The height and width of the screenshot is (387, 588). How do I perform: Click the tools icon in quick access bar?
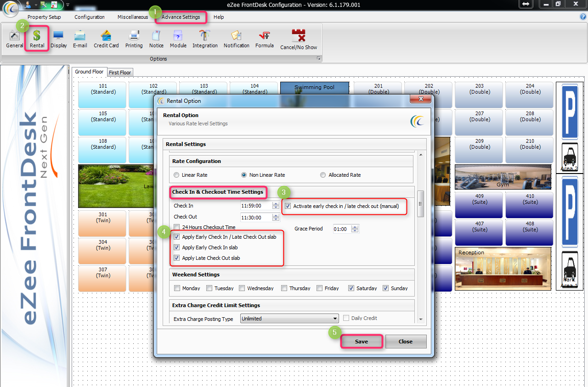(44, 5)
